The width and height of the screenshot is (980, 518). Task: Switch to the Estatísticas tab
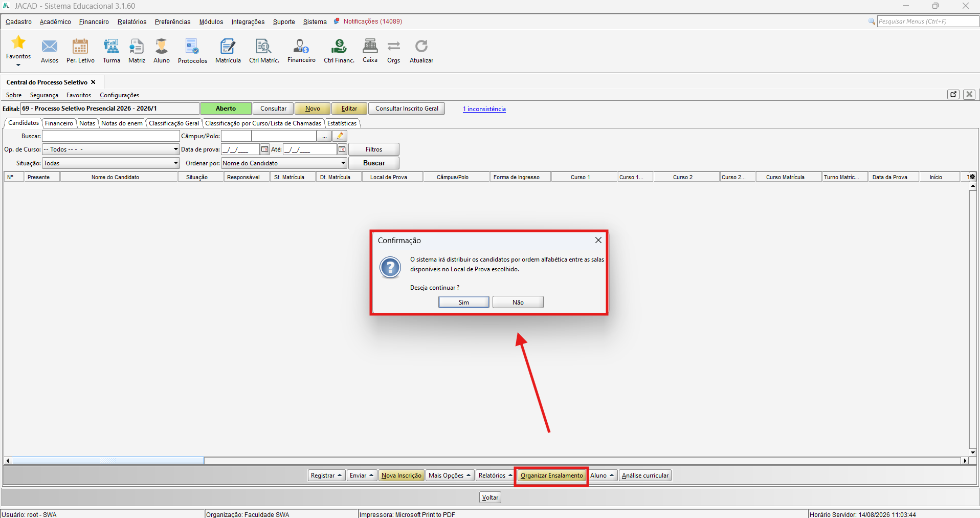pos(342,123)
